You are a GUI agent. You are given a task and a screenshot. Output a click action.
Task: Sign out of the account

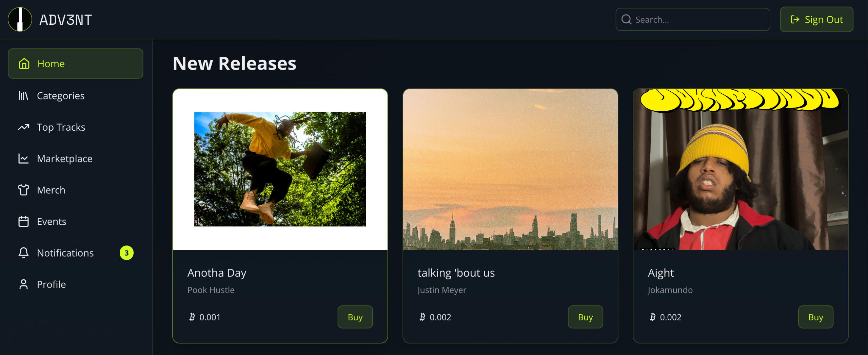pyautogui.click(x=816, y=19)
